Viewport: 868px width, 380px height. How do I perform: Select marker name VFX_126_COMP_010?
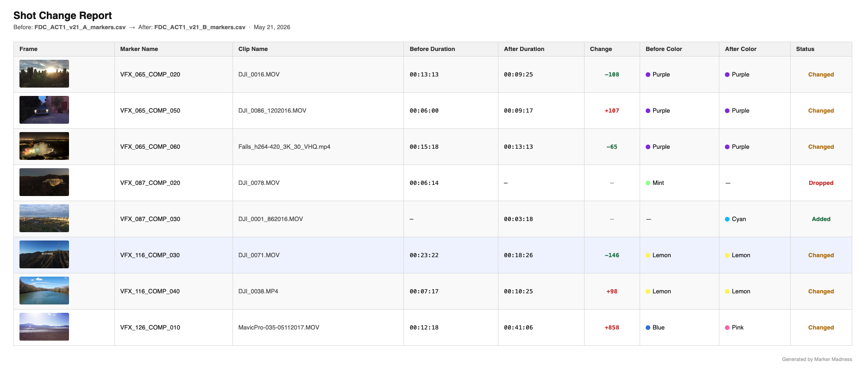click(x=150, y=328)
